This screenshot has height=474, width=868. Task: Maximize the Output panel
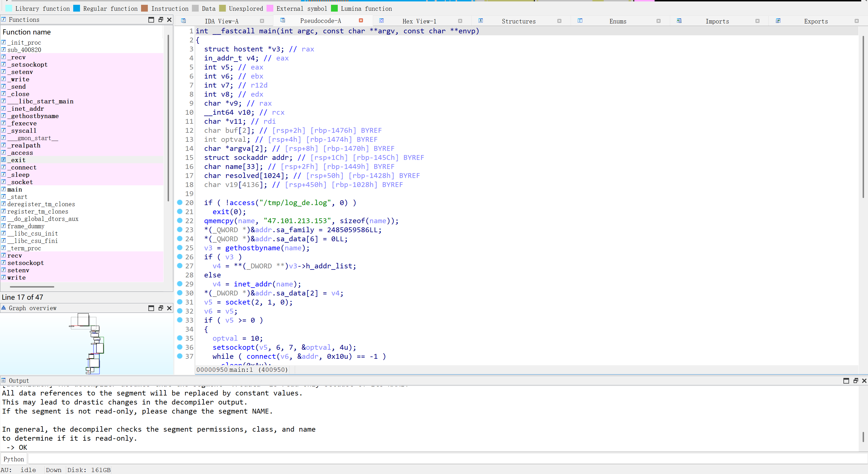pyautogui.click(x=846, y=381)
